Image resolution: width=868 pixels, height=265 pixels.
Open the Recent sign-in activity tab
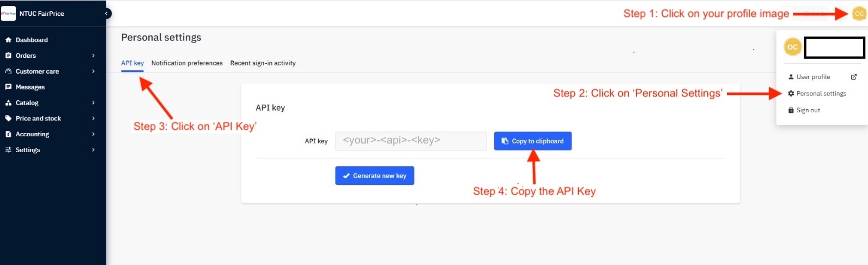point(263,63)
